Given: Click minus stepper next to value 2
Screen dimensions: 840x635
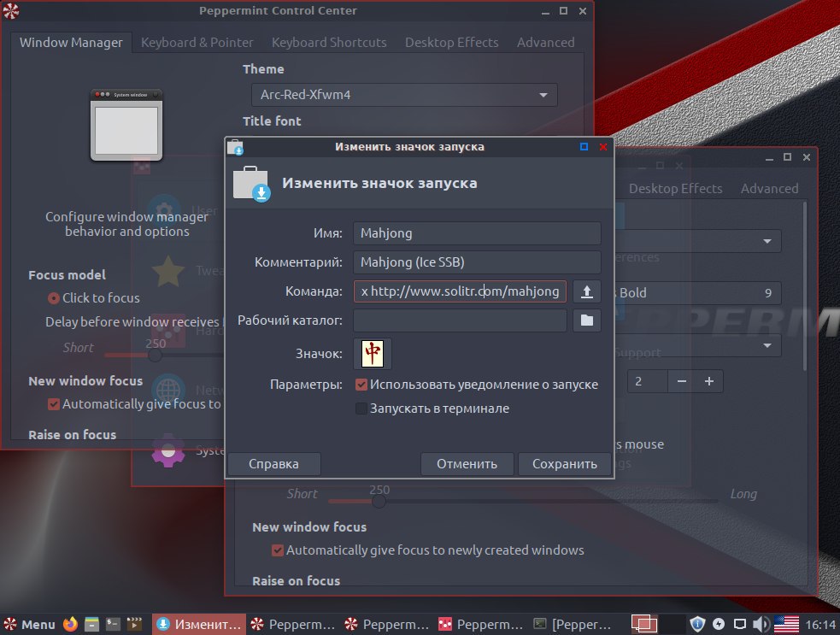Looking at the screenshot, I should pyautogui.click(x=681, y=381).
